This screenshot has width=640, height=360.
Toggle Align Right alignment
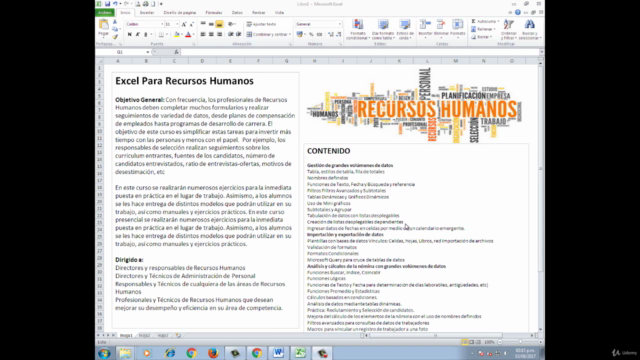[x=219, y=35]
